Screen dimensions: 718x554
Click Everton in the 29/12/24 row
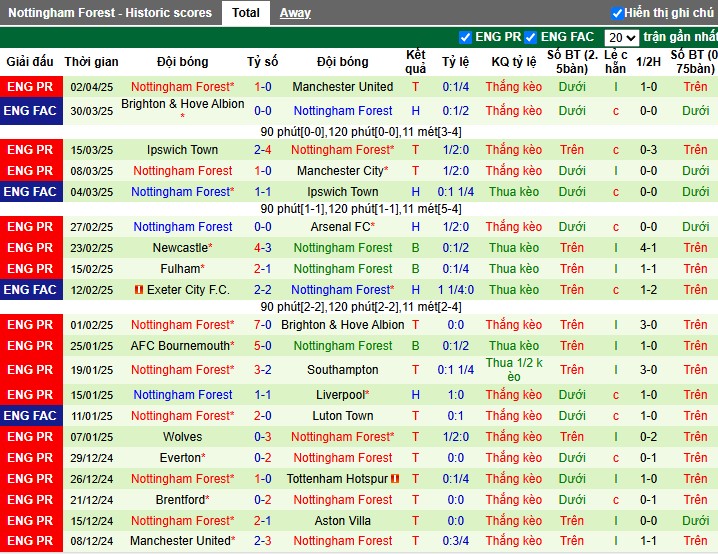click(182, 458)
